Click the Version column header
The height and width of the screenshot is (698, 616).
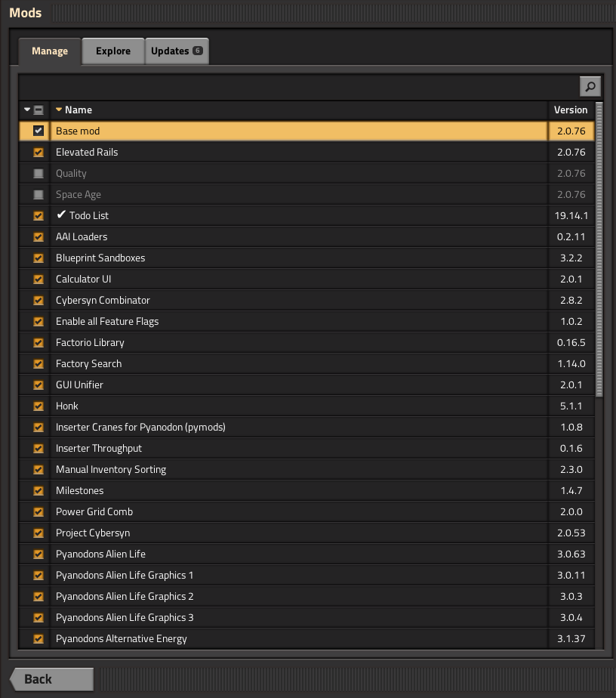(x=571, y=110)
